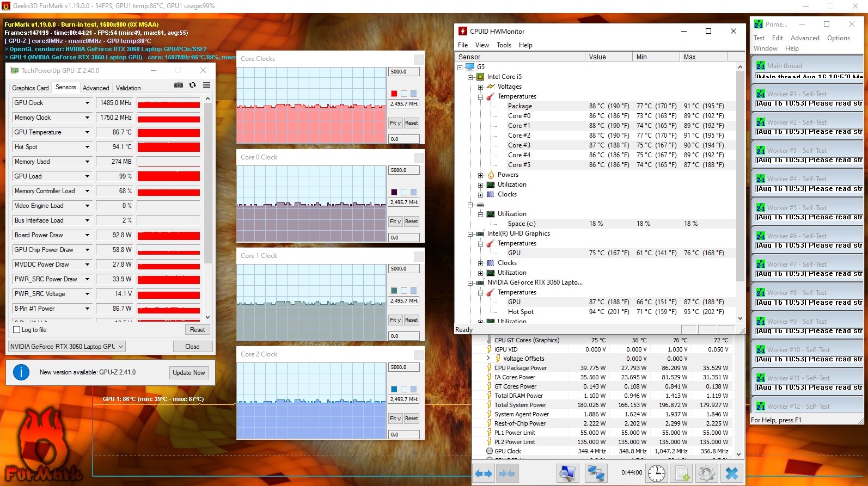Click the blue info icon in the GPU-Z update notice
868x486 pixels.
(21, 372)
